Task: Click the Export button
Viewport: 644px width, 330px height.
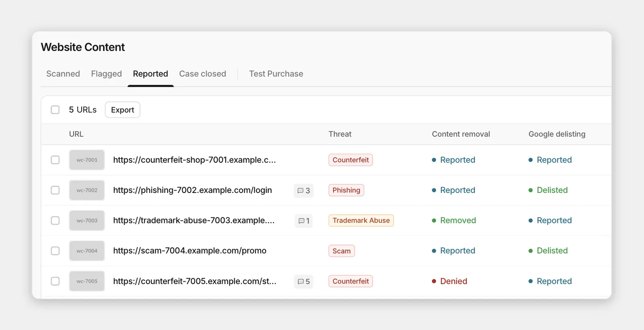Action: click(122, 110)
